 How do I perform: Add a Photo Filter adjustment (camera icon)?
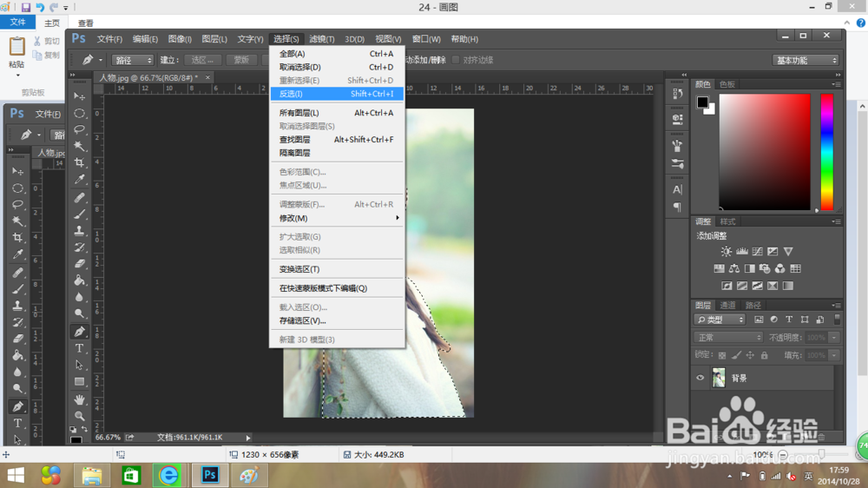tap(765, 268)
